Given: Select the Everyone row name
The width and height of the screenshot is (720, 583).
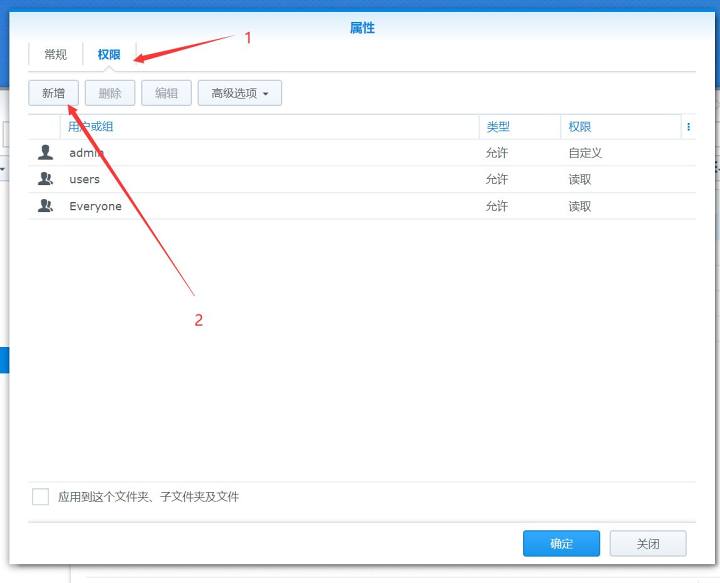Looking at the screenshot, I should coord(96,207).
